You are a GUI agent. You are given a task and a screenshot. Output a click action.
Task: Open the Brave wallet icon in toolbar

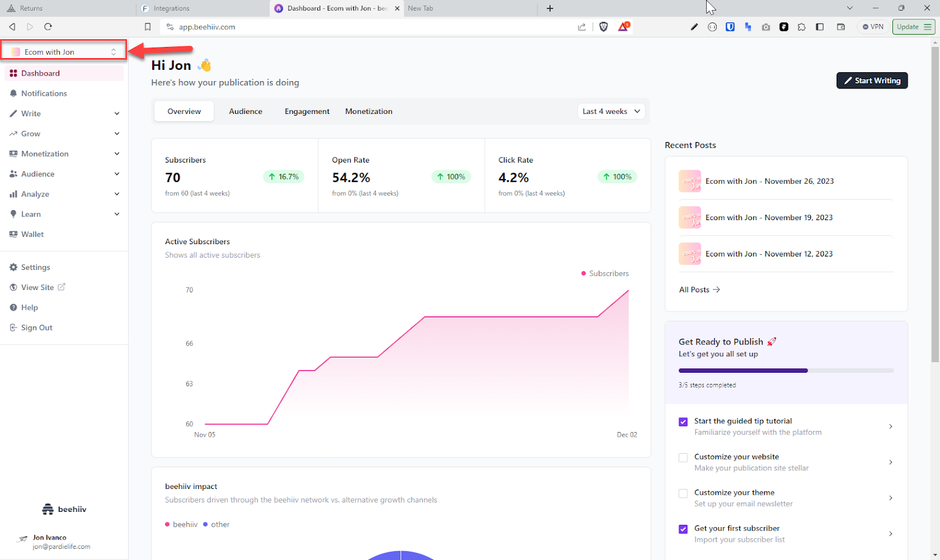(x=841, y=27)
